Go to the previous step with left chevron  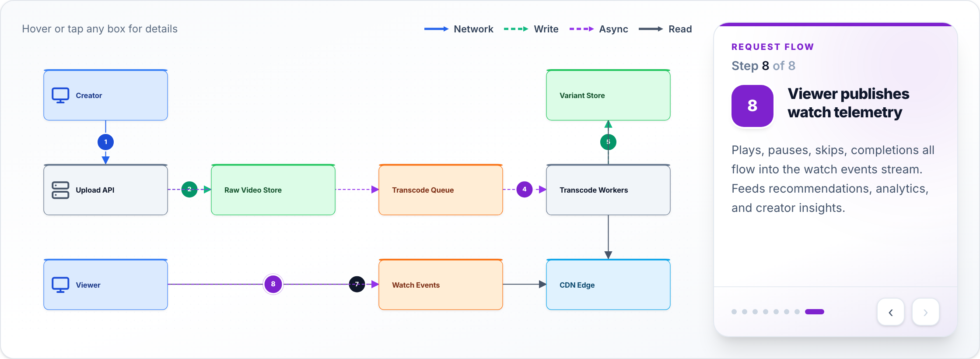891,312
